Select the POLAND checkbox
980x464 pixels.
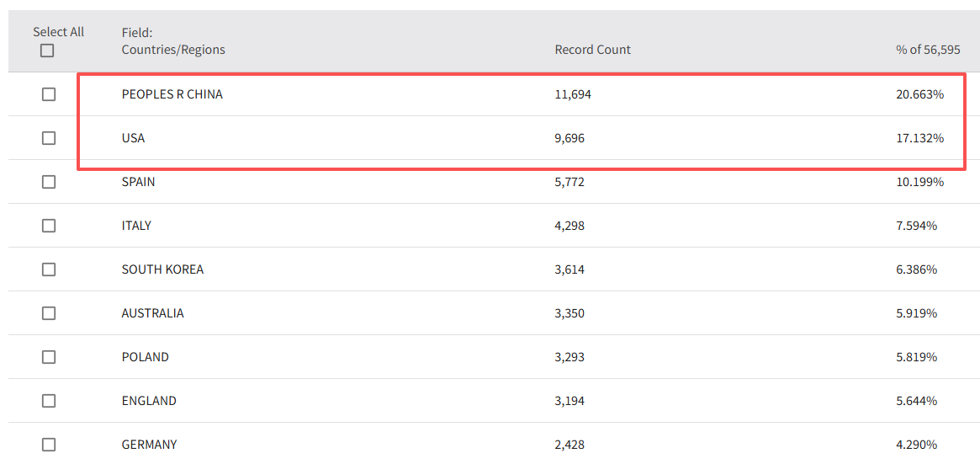click(x=49, y=357)
